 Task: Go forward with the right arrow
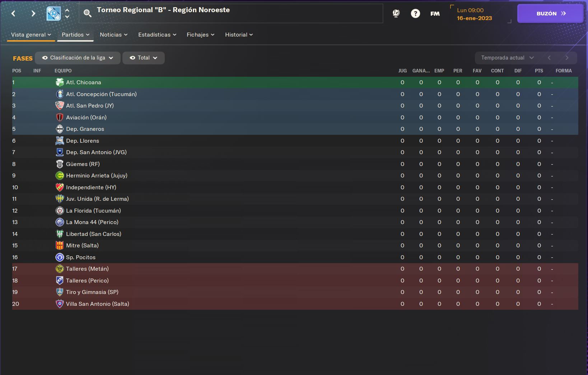[33, 14]
